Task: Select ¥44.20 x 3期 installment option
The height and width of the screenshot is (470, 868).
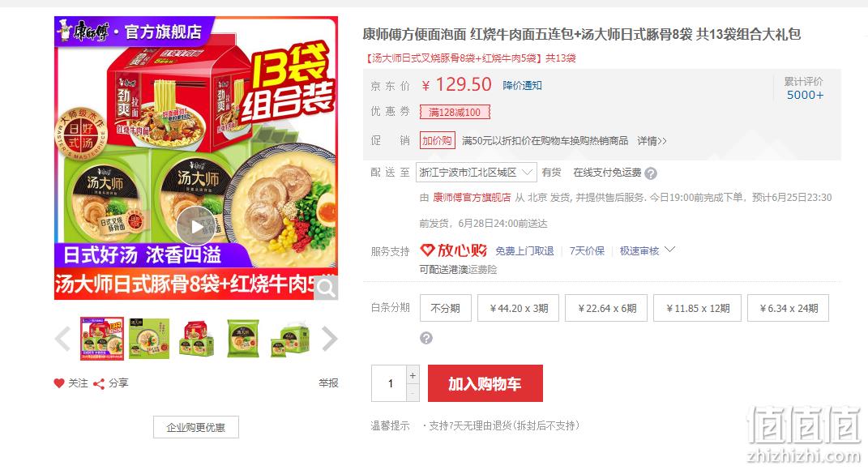Action: pyautogui.click(x=519, y=308)
